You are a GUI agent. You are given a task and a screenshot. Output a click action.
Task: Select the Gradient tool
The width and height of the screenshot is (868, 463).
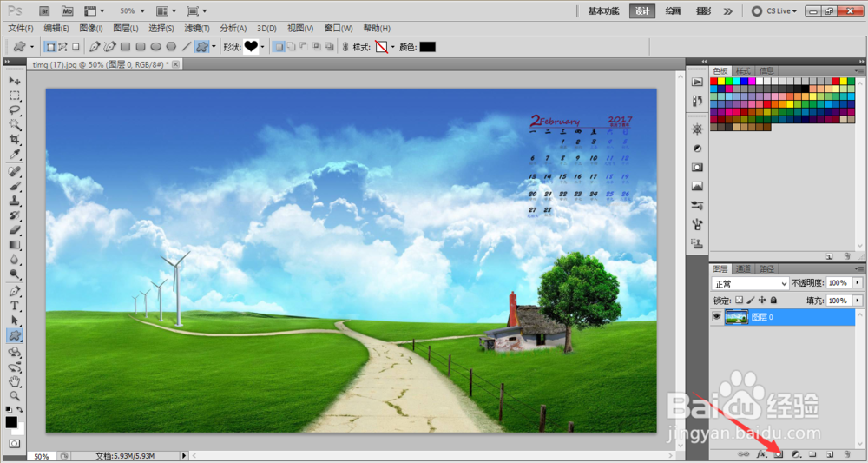15,245
